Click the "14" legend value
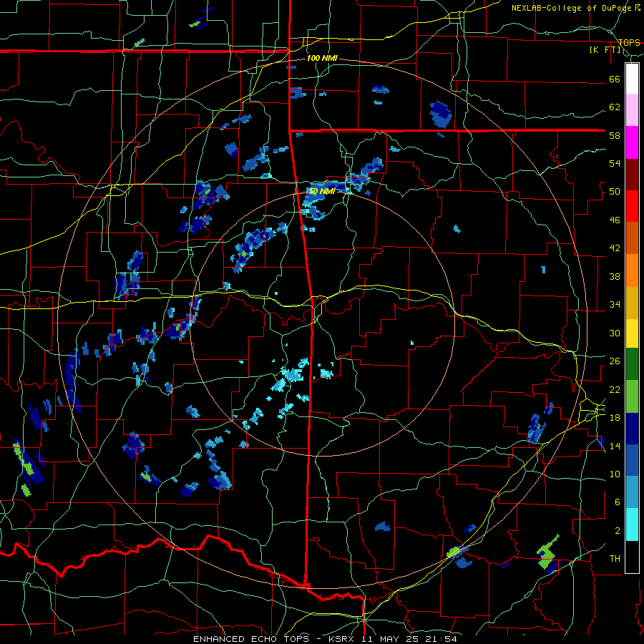This screenshot has height=644, width=644. coord(615,446)
